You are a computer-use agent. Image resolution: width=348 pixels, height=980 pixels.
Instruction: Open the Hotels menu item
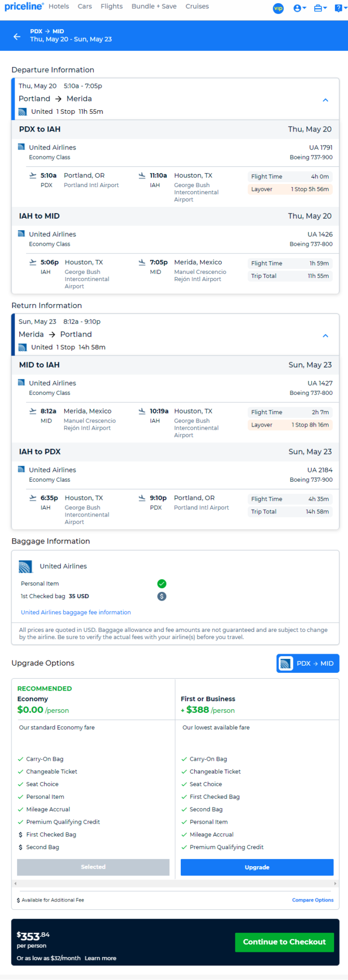tap(59, 6)
